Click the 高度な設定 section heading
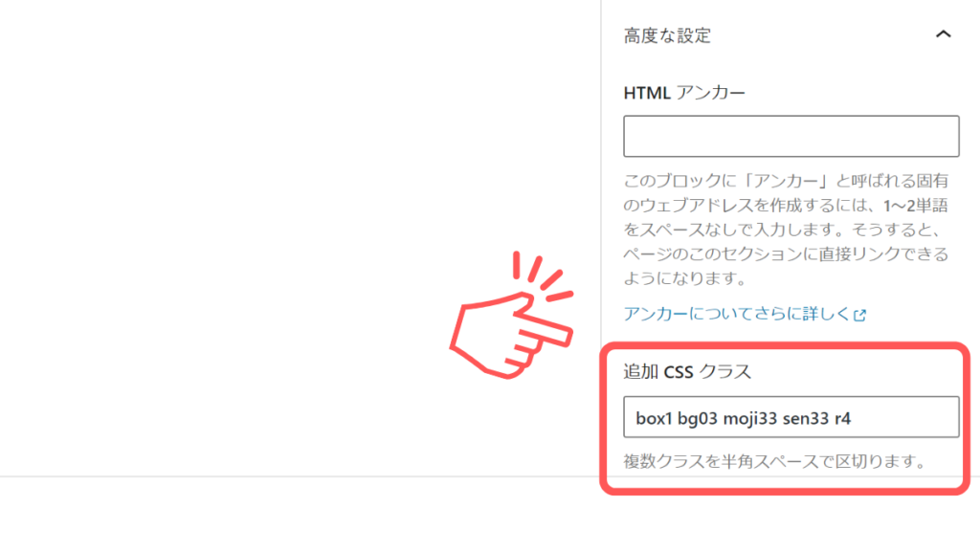980x551 pixels. tap(667, 35)
